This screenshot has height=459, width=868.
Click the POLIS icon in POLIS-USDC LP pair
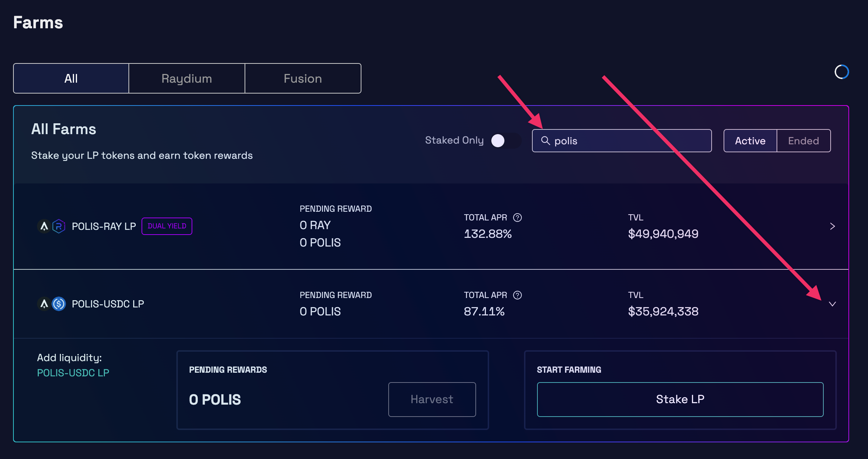[x=44, y=304]
